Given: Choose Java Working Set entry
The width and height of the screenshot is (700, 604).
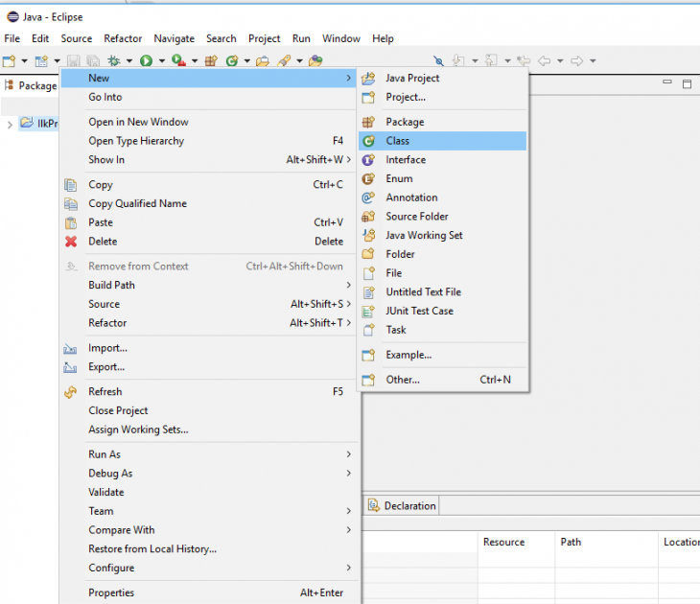Looking at the screenshot, I should click(x=442, y=235).
